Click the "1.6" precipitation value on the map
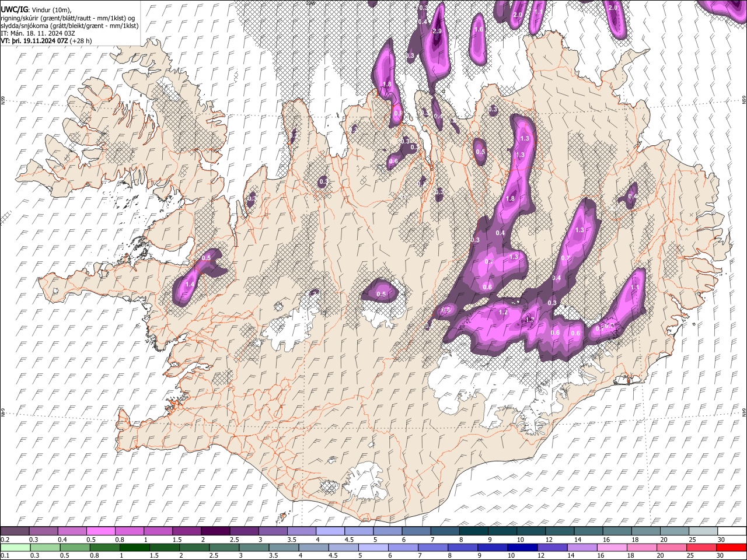 coord(479,29)
